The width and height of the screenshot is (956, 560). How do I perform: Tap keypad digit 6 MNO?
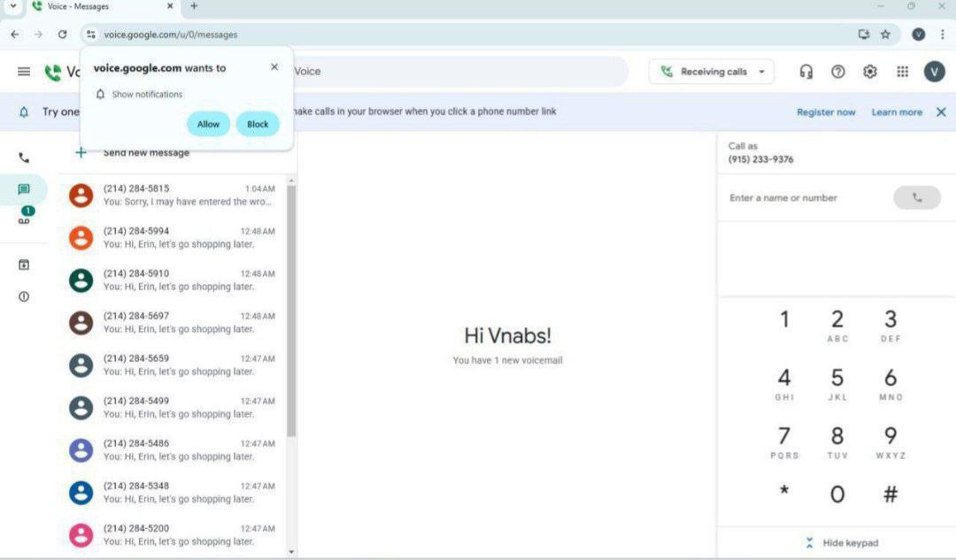pos(890,384)
